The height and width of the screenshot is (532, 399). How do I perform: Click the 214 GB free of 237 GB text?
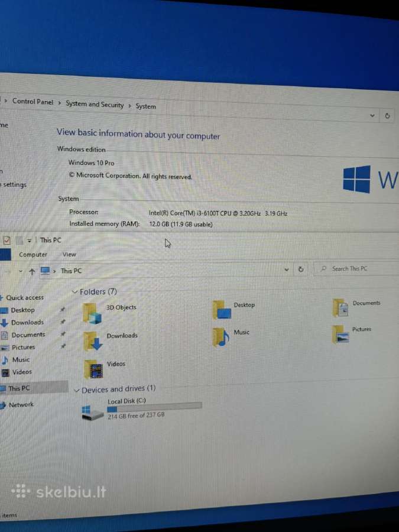[x=136, y=416]
